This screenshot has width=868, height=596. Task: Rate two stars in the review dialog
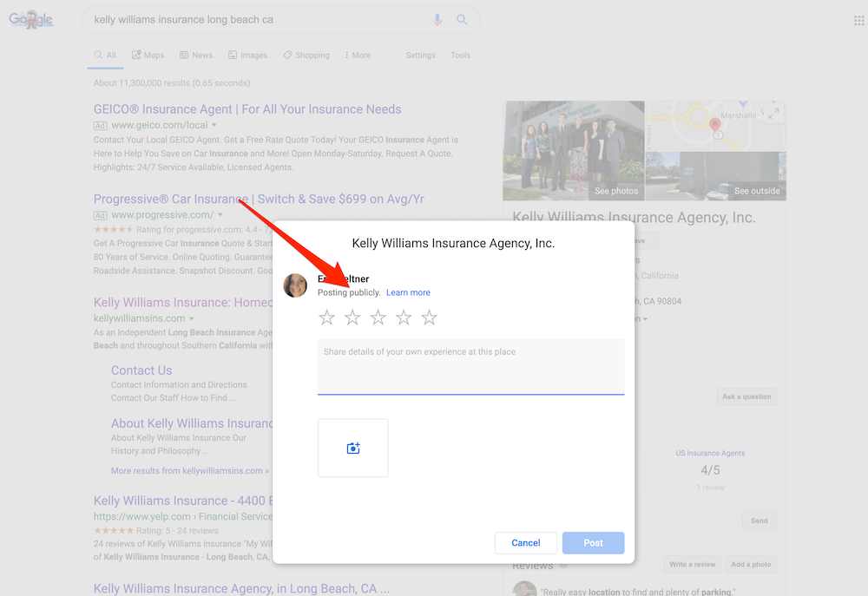pyautogui.click(x=352, y=318)
